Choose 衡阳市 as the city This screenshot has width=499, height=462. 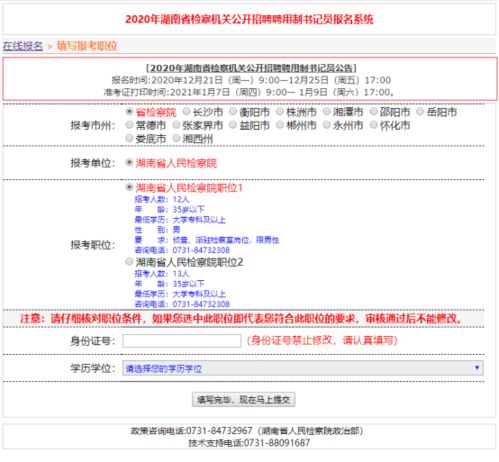pyautogui.click(x=233, y=112)
